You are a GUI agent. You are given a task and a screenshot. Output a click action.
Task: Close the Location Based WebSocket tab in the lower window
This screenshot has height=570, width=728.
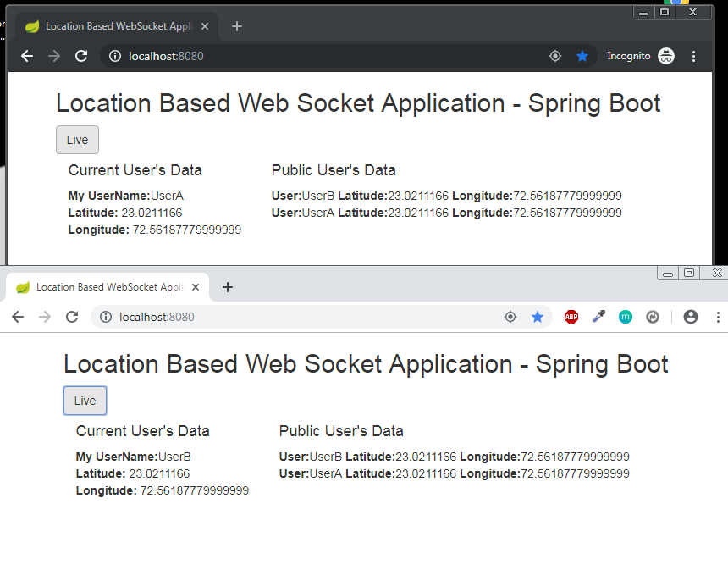(196, 287)
